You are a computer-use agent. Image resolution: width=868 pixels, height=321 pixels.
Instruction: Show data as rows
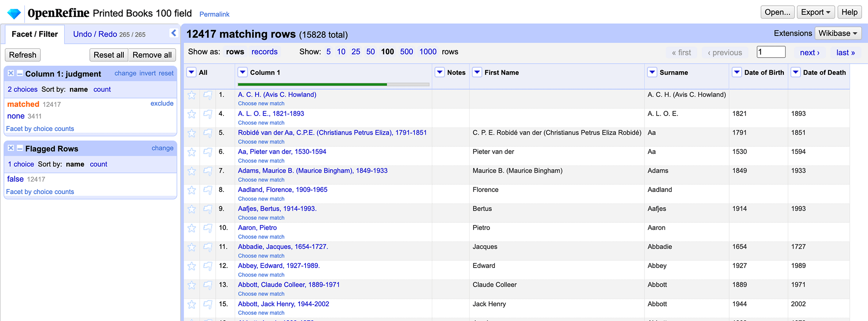coord(235,52)
